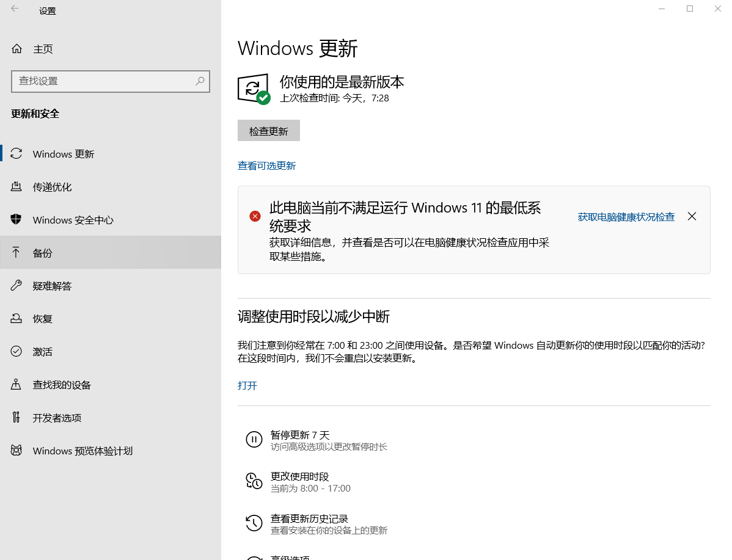Select 查找我的设备 in sidebar
The width and height of the screenshot is (732, 560).
[62, 385]
